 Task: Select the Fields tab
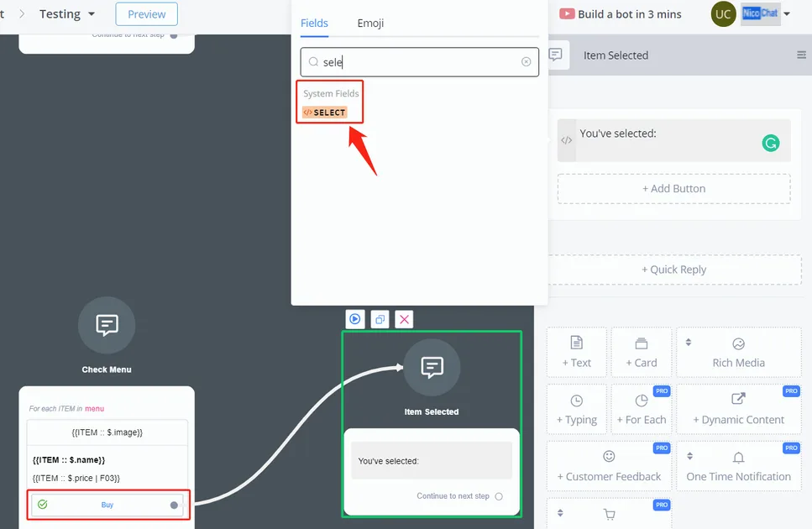coord(314,24)
